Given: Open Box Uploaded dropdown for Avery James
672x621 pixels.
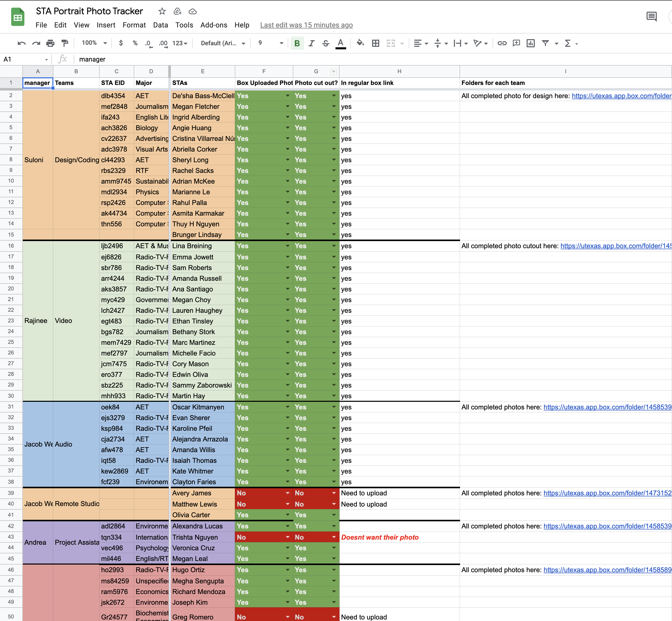Looking at the screenshot, I should (287, 493).
